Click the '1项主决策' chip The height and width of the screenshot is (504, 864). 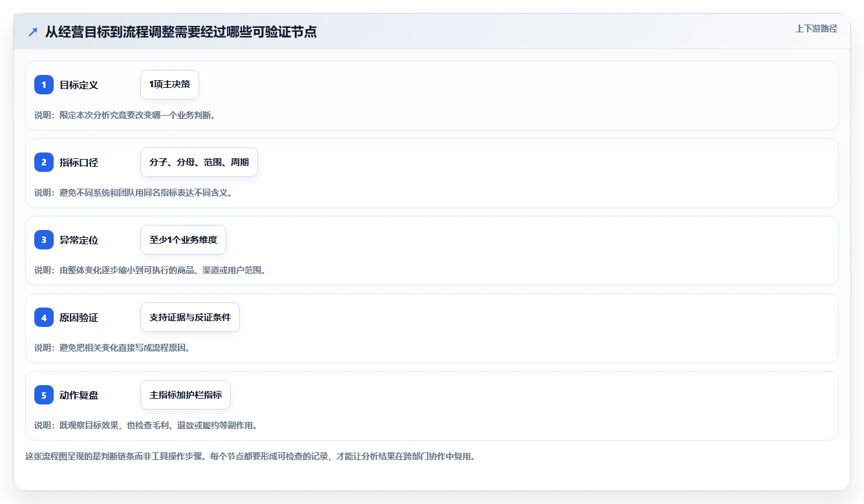[x=169, y=85]
